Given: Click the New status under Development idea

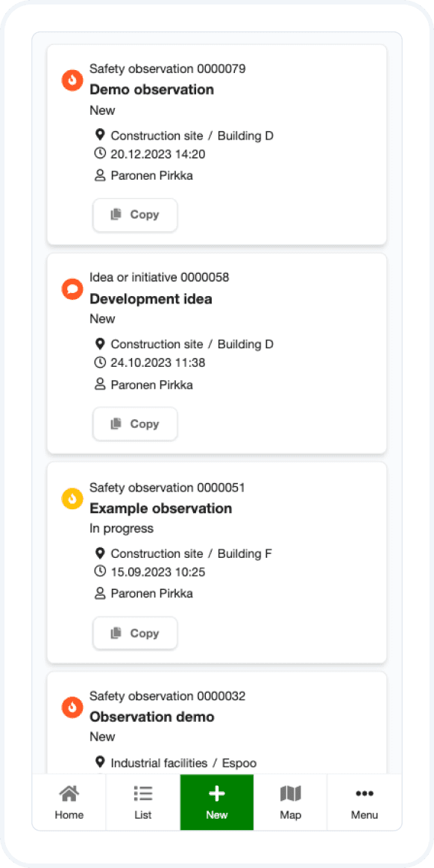Looking at the screenshot, I should click(102, 319).
